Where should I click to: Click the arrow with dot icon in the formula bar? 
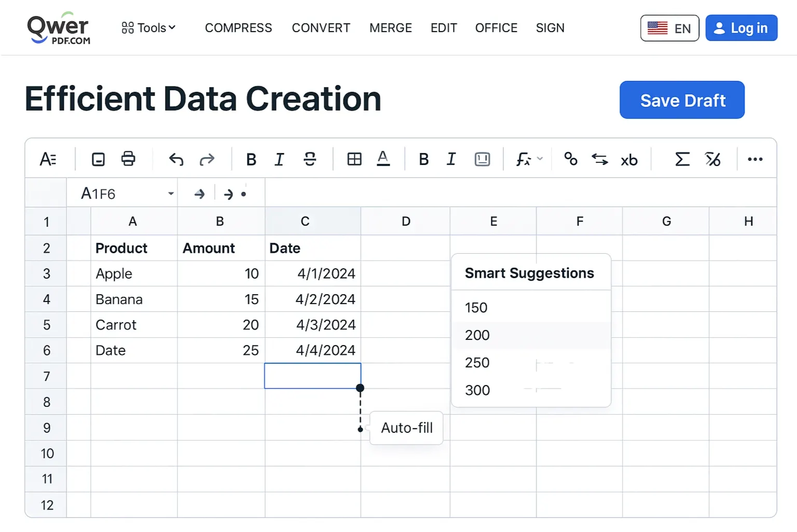[235, 194]
